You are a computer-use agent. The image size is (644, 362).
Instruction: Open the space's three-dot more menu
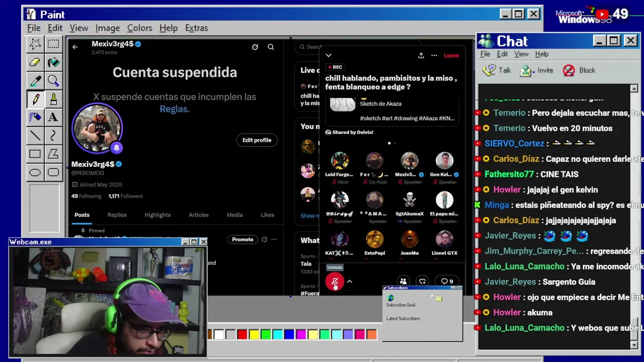click(x=434, y=55)
